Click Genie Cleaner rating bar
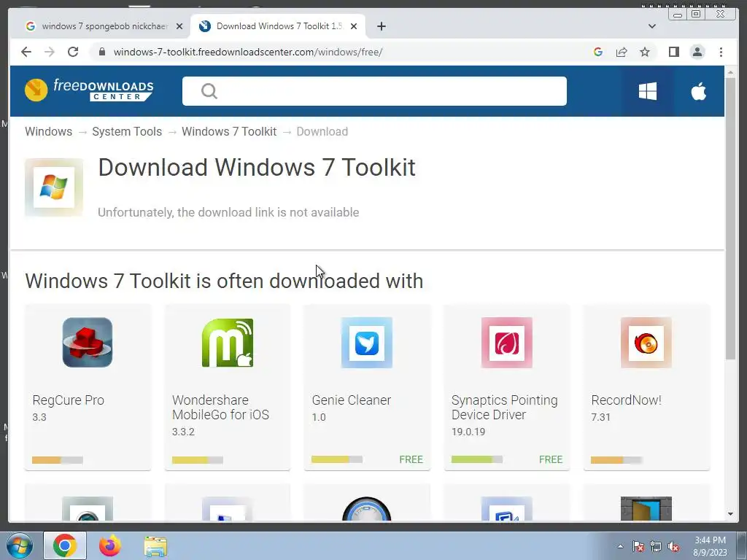 [x=337, y=459]
